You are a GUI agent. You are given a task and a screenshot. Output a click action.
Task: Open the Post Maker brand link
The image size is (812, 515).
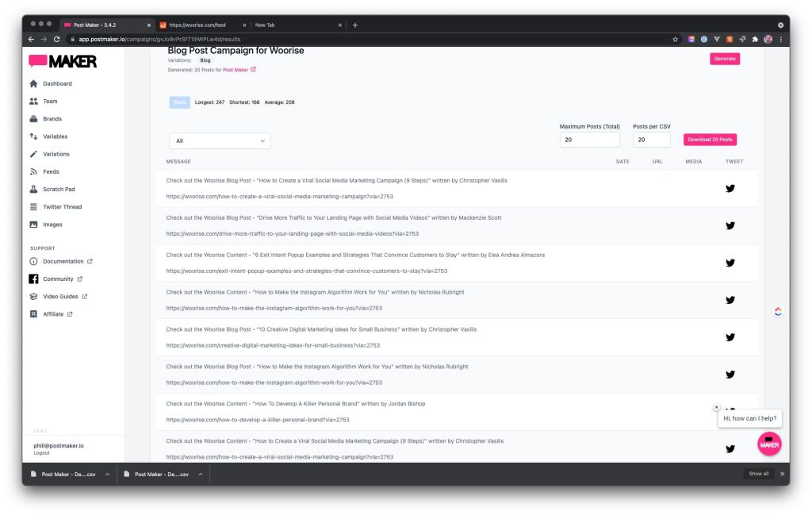239,69
